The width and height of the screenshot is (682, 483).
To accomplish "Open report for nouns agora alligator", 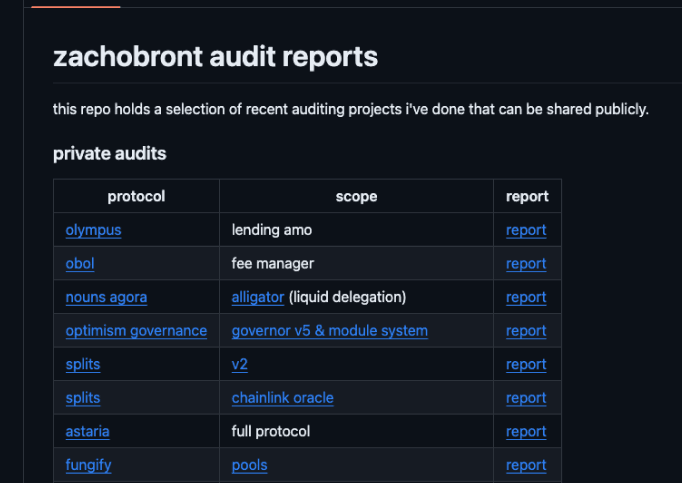I will [x=526, y=297].
